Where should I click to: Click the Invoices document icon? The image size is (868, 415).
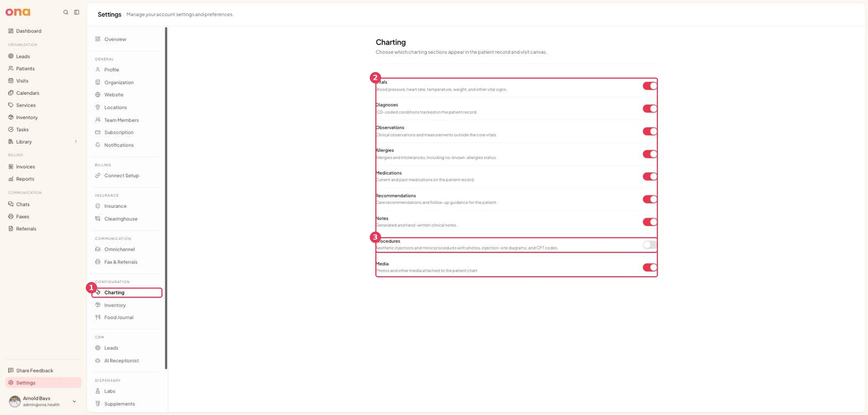(x=11, y=166)
